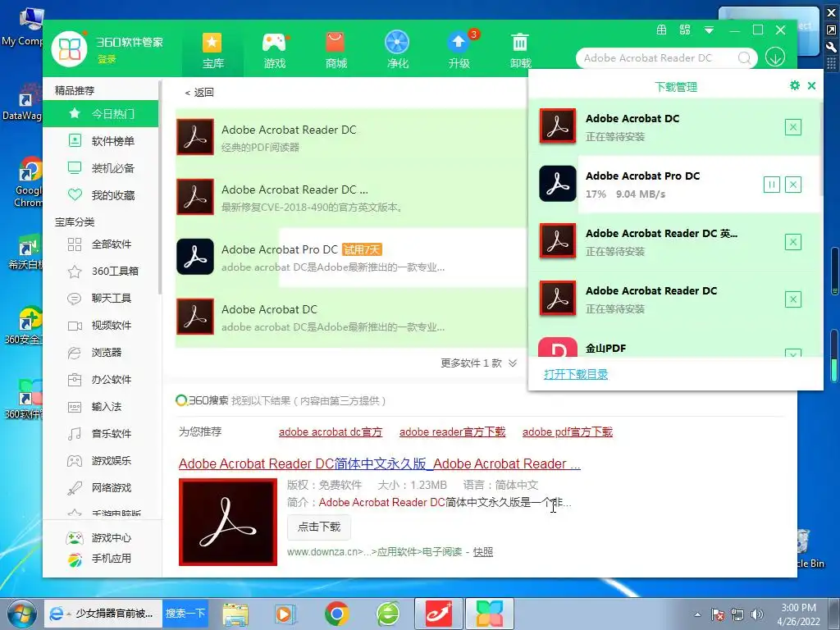Image resolution: width=840 pixels, height=630 pixels.
Task: Click the 360软件管家 taskbar icon
Action: [489, 614]
